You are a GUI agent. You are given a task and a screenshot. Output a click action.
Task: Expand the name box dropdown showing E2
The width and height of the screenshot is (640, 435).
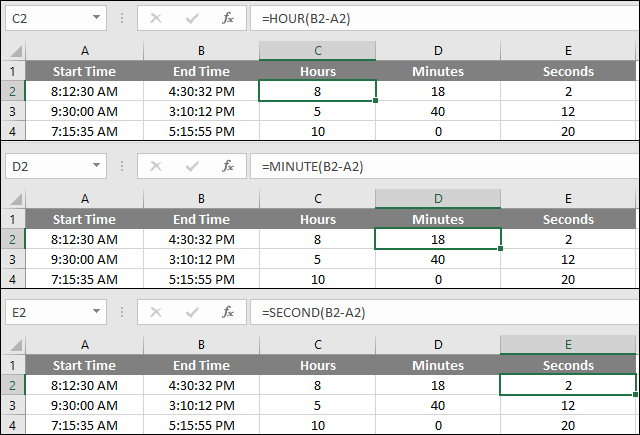coord(96,311)
